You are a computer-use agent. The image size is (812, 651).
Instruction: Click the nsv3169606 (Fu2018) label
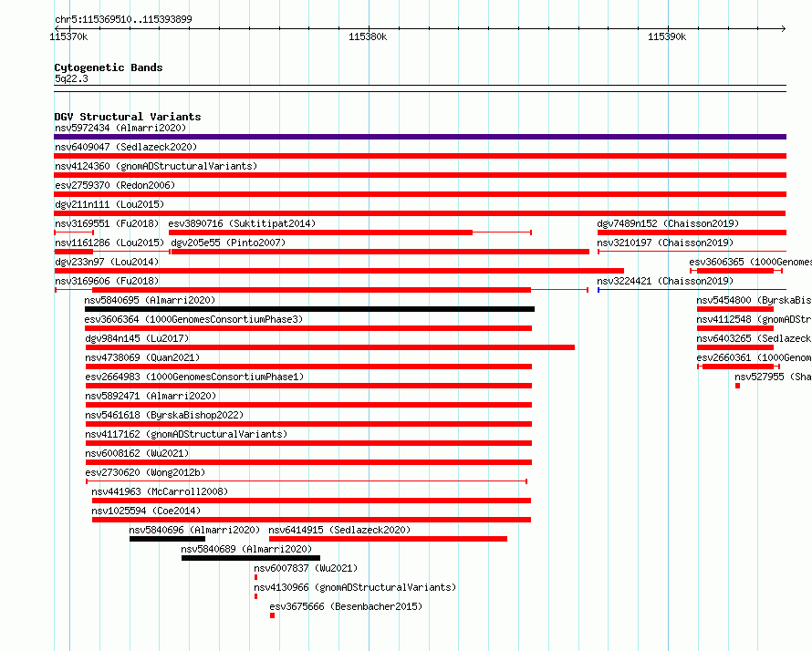[107, 281]
